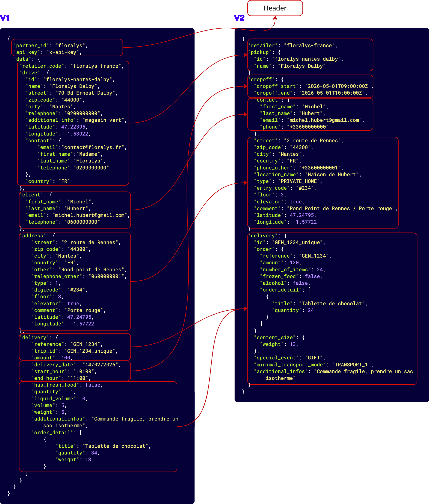Viewport: 429px width, 504px height.
Task: Click the "pickup": { key in V2
Action: coord(264,52)
